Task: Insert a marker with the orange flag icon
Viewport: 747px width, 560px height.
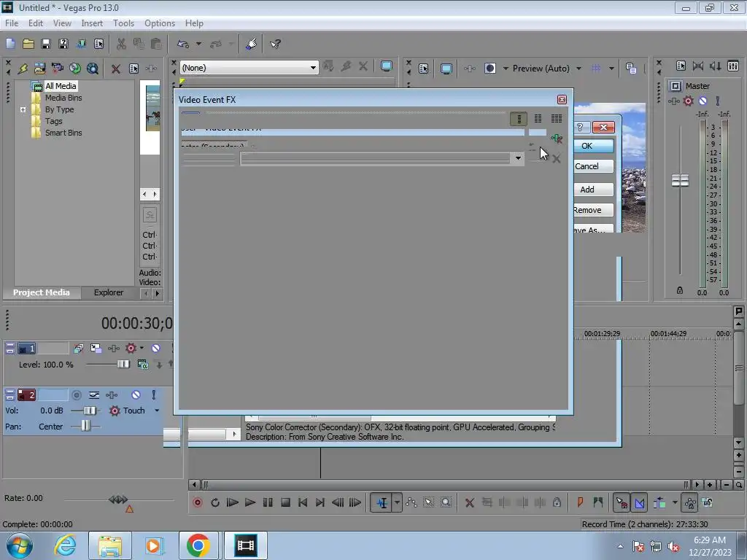Action: coord(580,502)
